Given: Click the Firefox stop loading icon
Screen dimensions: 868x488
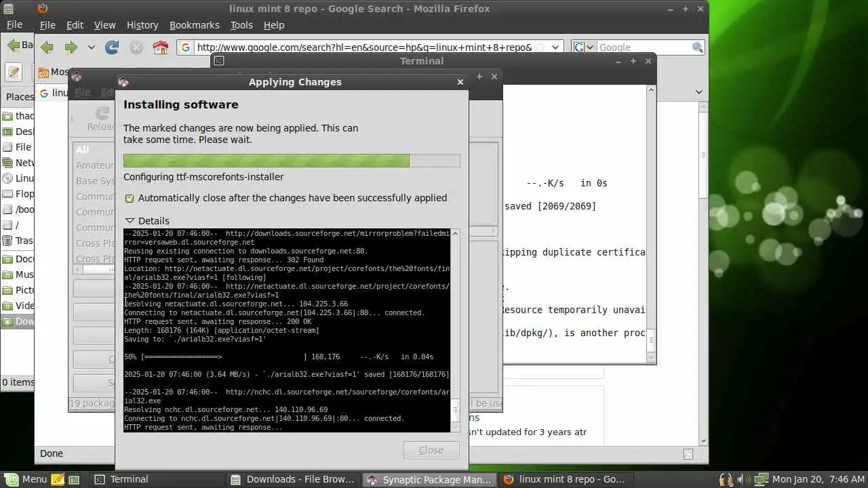Looking at the screenshot, I should click(136, 47).
